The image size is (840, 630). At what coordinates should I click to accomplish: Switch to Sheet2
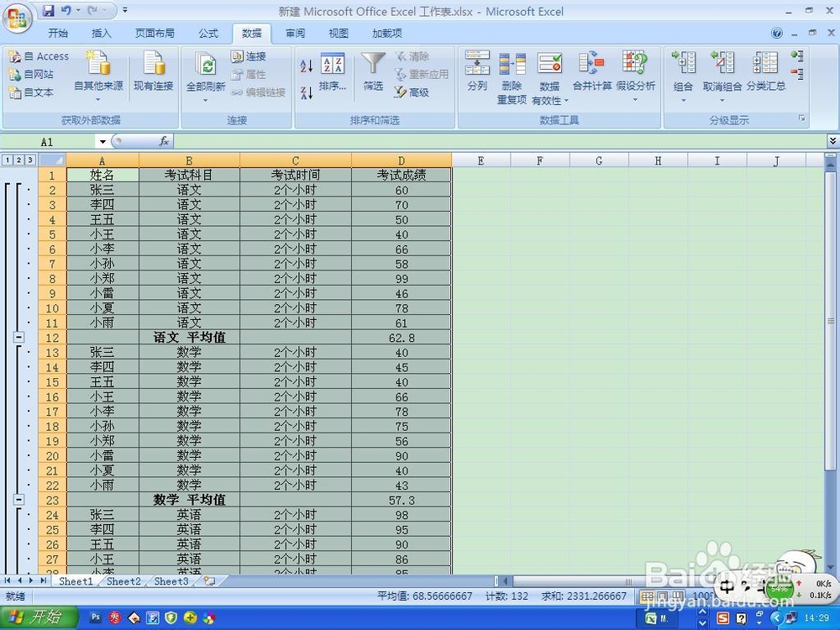click(123, 581)
